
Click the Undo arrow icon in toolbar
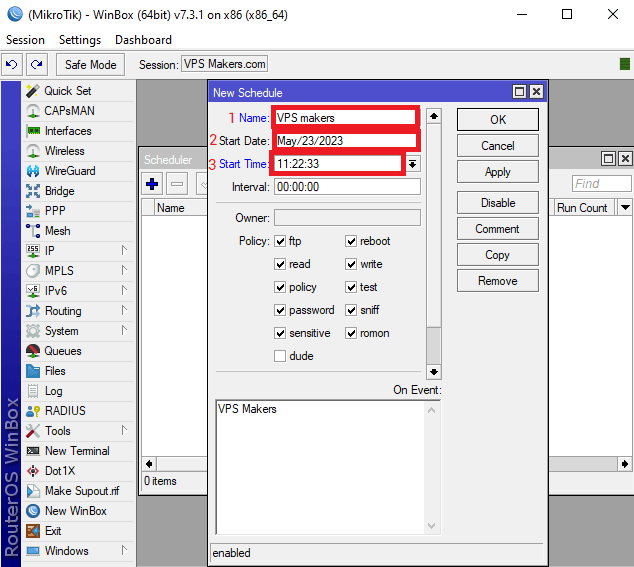click(x=11, y=65)
